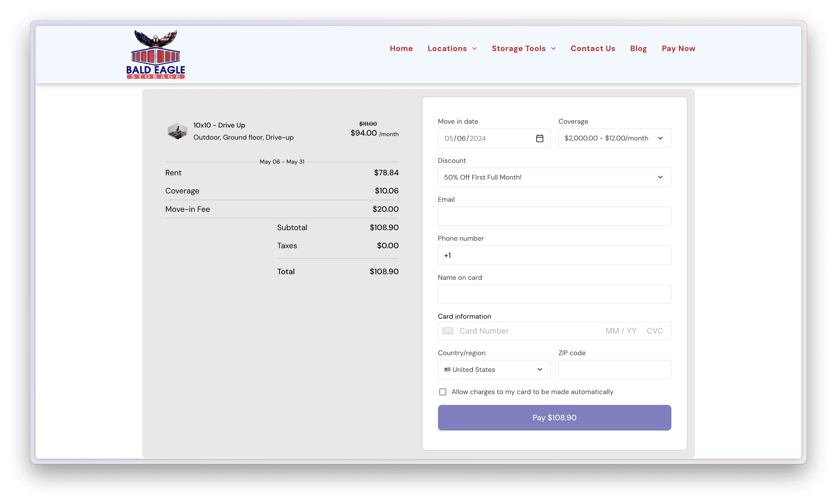
Task: Focus the ZIP code field
Action: tap(614, 369)
